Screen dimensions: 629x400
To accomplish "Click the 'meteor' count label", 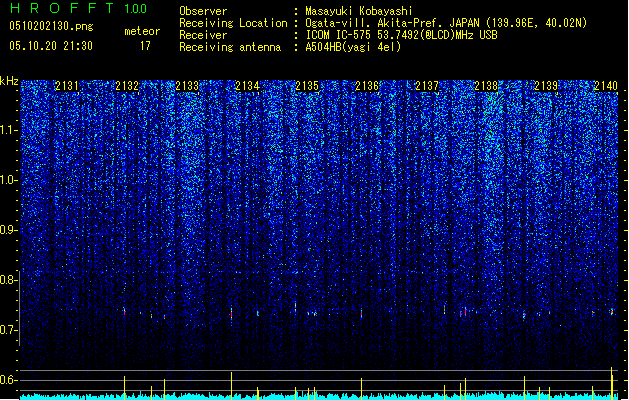I will (142, 31).
